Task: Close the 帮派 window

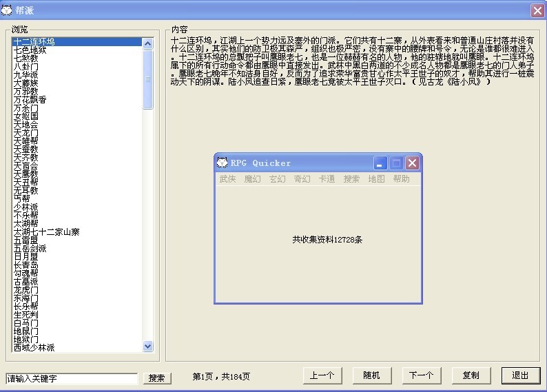Action: [x=537, y=10]
